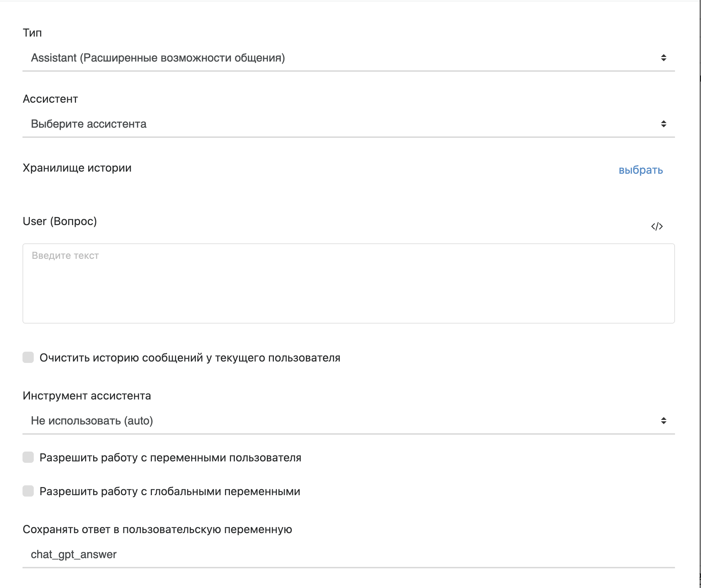Click the Разрешить работу с глобальными переменными label
The width and height of the screenshot is (701, 588).
pyautogui.click(x=170, y=491)
